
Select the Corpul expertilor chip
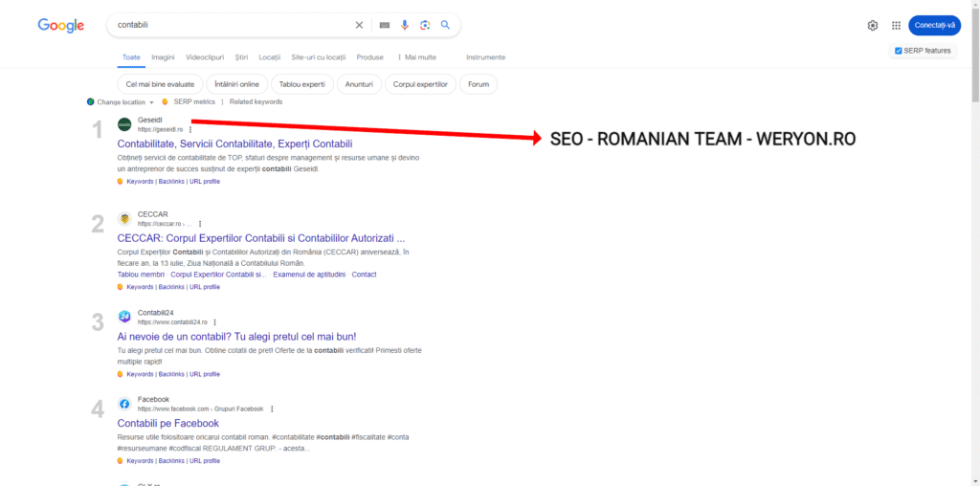click(420, 84)
